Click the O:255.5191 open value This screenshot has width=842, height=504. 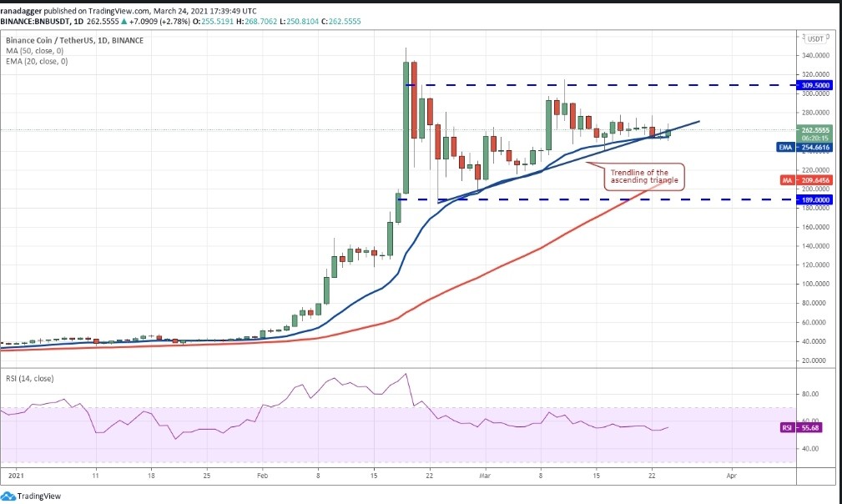pyautogui.click(x=213, y=22)
